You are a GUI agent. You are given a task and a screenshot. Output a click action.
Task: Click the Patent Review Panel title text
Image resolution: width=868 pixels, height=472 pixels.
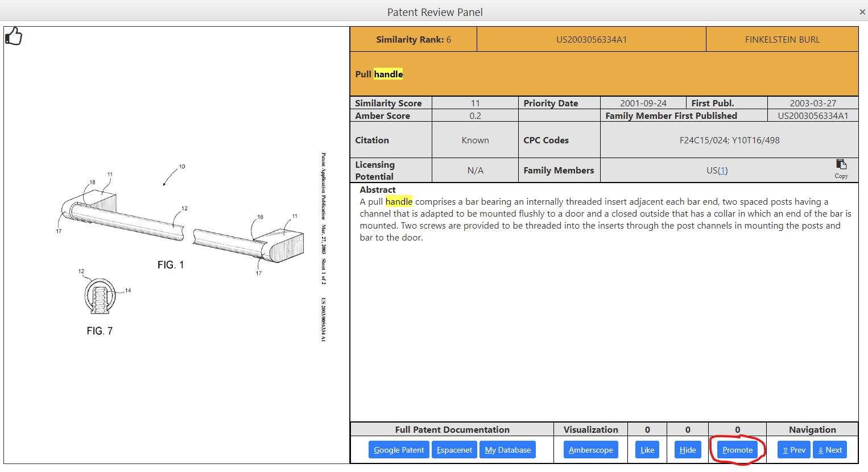coord(435,12)
